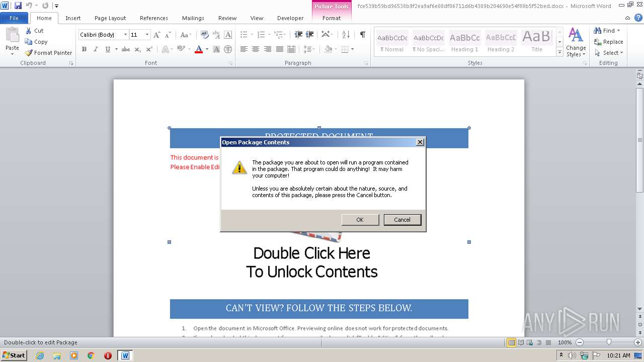Switch to Print Layout view in the status bar
This screenshot has width=644, height=362.
[x=511, y=342]
